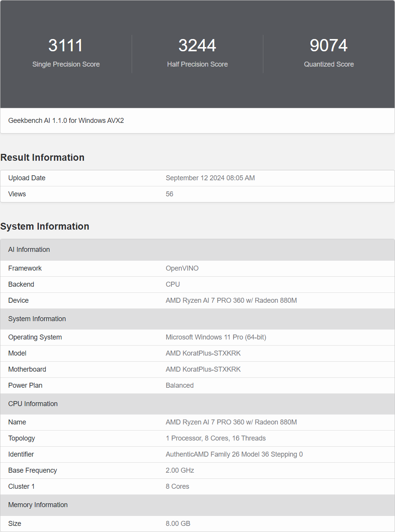This screenshot has height=532, width=395.
Task: Click the Half Precision Score value 3244
Action: point(197,46)
